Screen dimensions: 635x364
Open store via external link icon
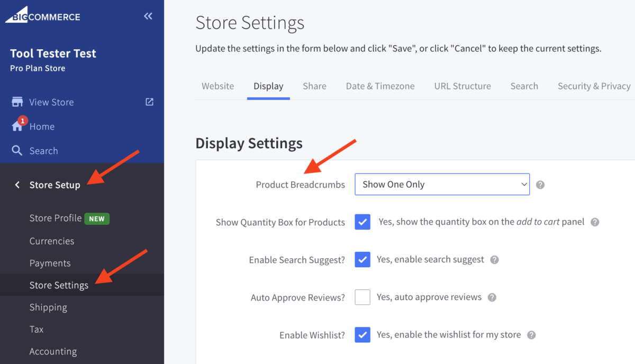150,102
